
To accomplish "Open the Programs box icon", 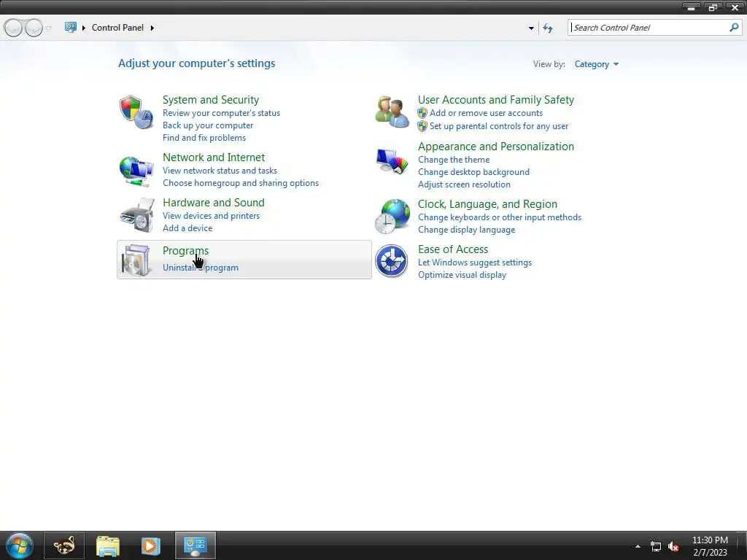I will [136, 260].
